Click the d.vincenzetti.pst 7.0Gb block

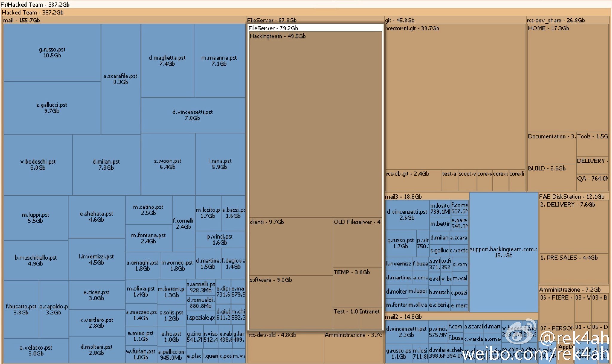(x=193, y=115)
